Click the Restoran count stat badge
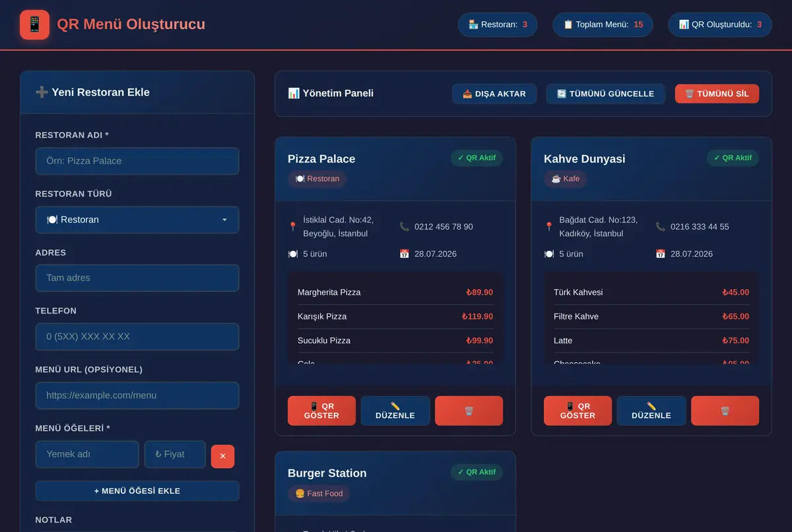Screen dimensions: 792x532 [x=498, y=24]
